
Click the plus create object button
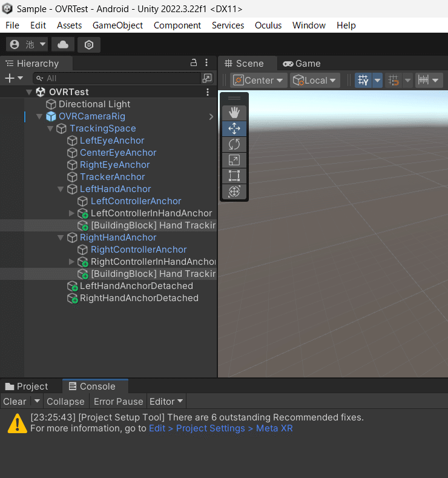pyautogui.click(x=10, y=78)
